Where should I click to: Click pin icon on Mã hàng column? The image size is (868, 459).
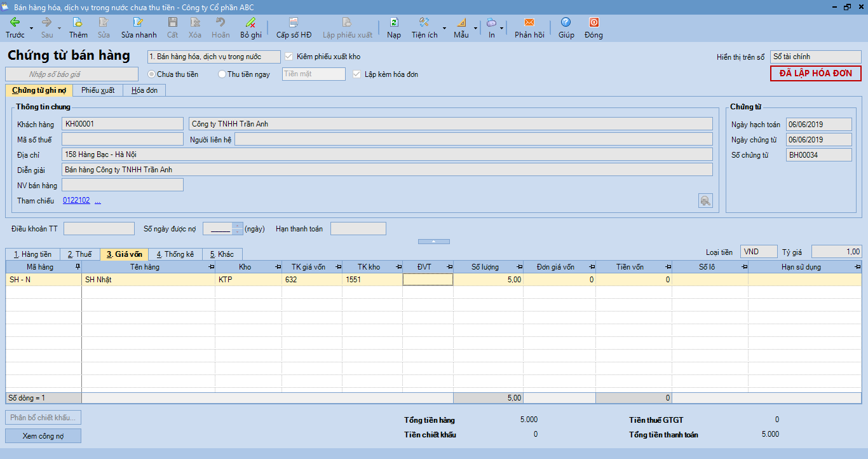pos(78,267)
